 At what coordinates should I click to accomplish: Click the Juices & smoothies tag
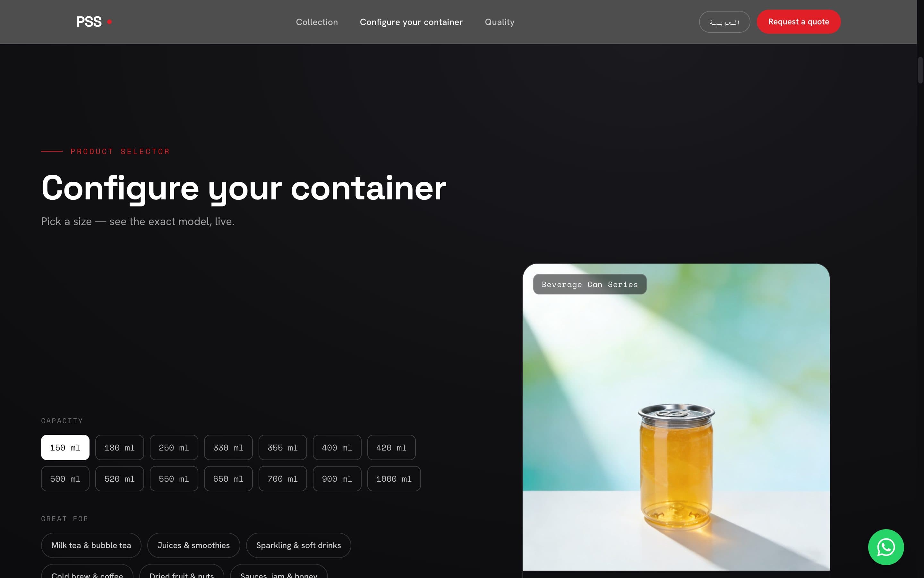click(193, 545)
